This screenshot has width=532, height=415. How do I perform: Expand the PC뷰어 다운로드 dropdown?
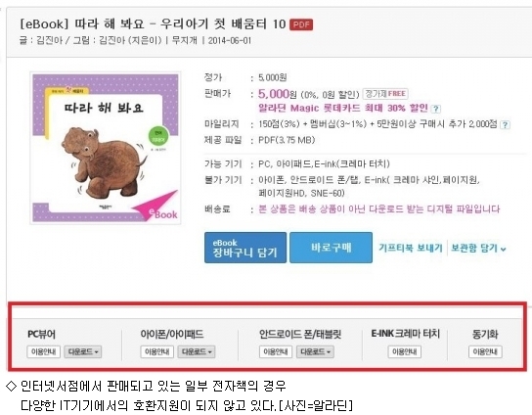pyautogui.click(x=83, y=351)
